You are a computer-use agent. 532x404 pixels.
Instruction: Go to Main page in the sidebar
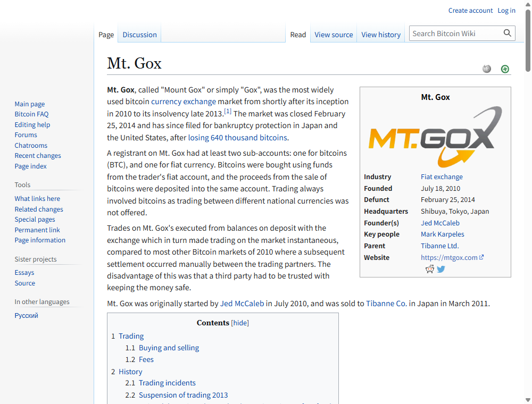coord(29,104)
